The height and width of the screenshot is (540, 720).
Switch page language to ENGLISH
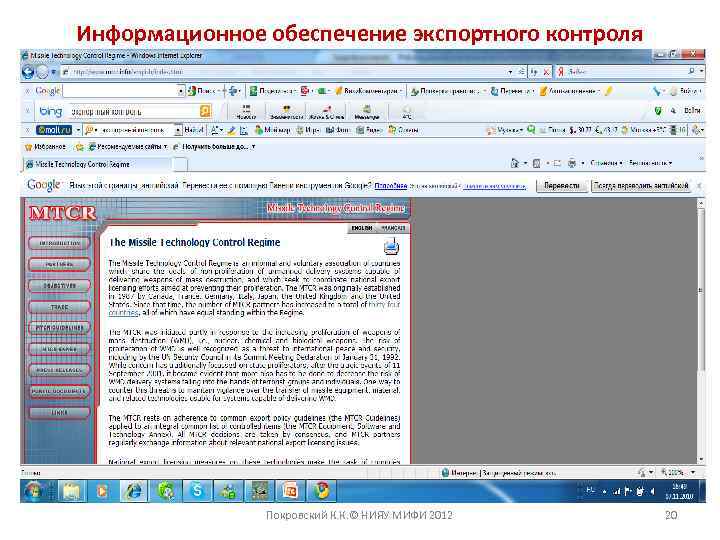pyautogui.click(x=362, y=228)
